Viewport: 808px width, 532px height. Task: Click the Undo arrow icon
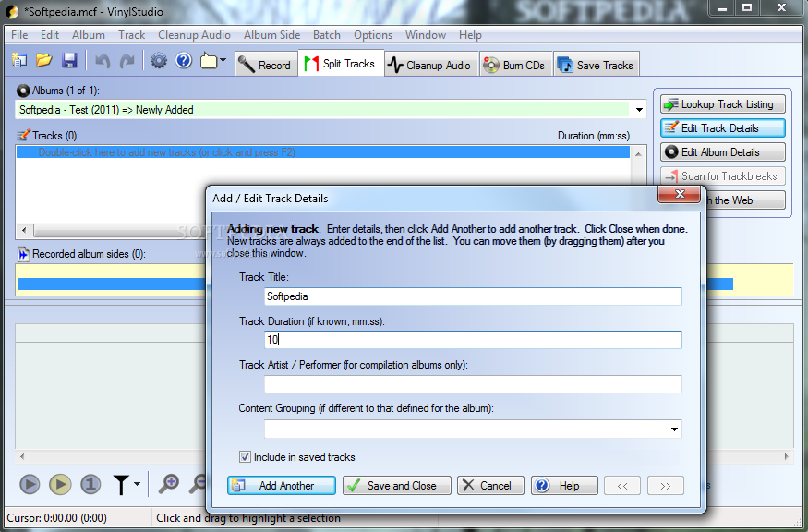pyautogui.click(x=103, y=61)
